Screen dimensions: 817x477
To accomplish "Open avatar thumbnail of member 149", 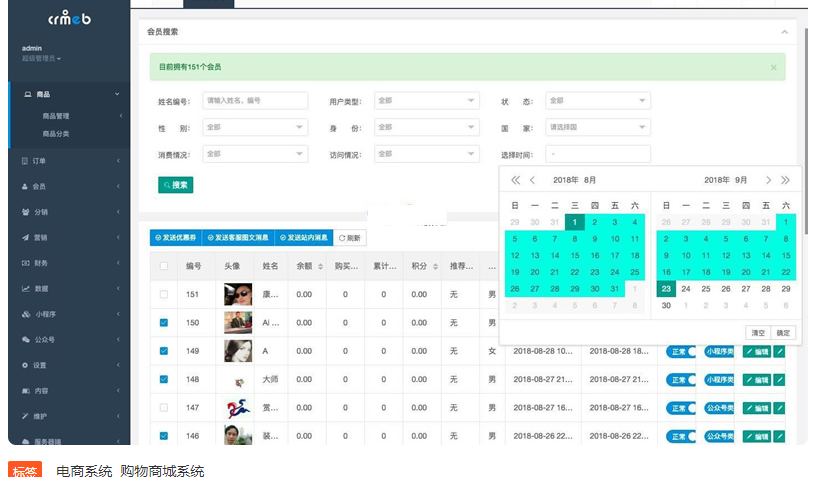I will coord(238,351).
